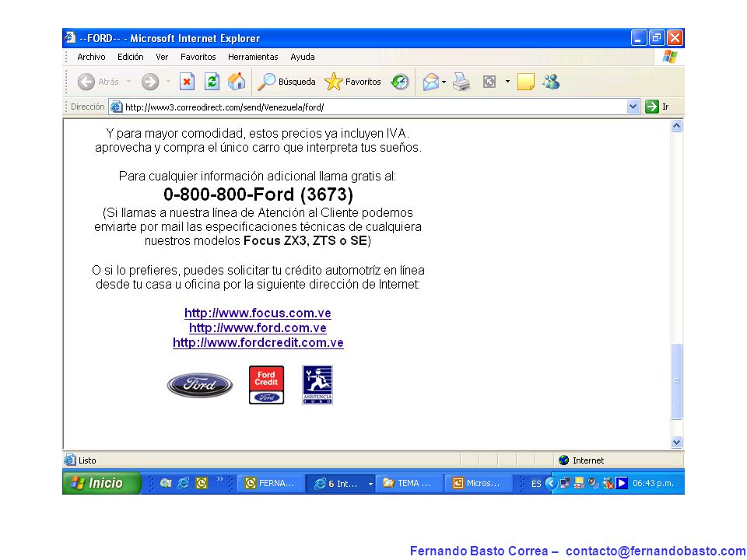
Task: Click the scrollbar up arrow
Action: tap(676, 126)
